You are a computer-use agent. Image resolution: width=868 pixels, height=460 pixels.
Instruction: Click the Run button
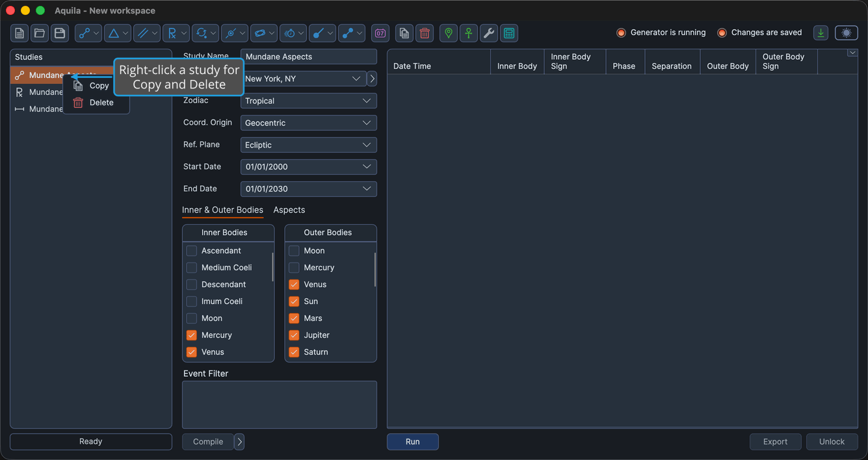pos(413,442)
